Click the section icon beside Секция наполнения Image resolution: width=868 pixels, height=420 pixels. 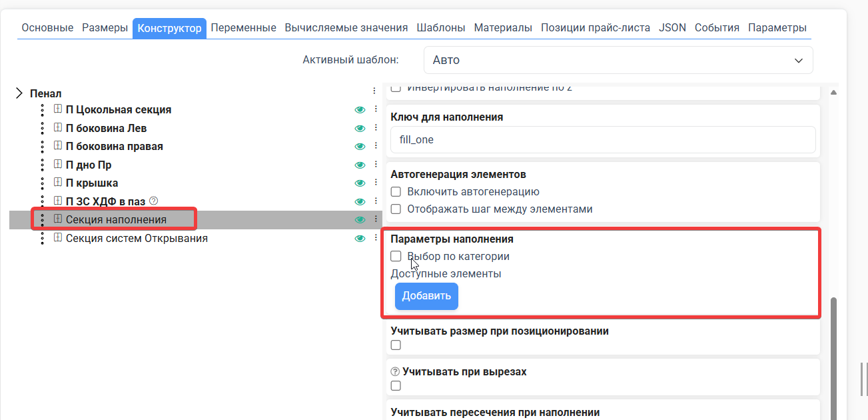[x=57, y=219]
